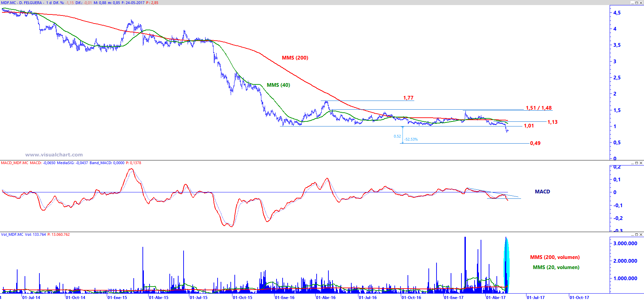Click '01-Abr-17' on date axis
The height and width of the screenshot is (300, 644).
(496, 297)
